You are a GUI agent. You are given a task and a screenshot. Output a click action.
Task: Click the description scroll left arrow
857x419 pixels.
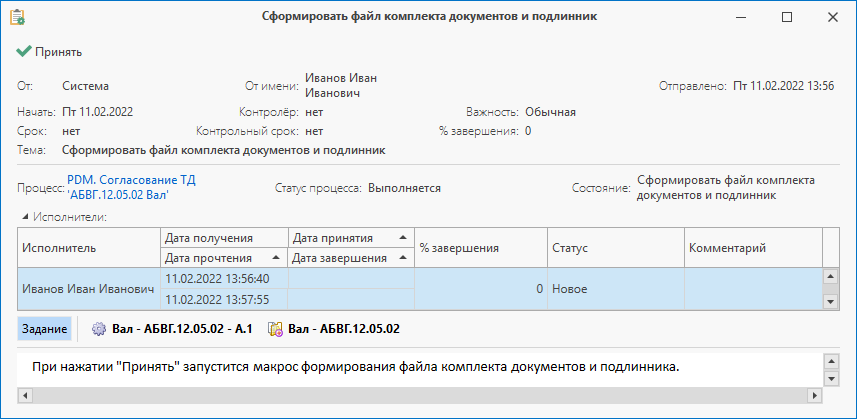coord(25,395)
